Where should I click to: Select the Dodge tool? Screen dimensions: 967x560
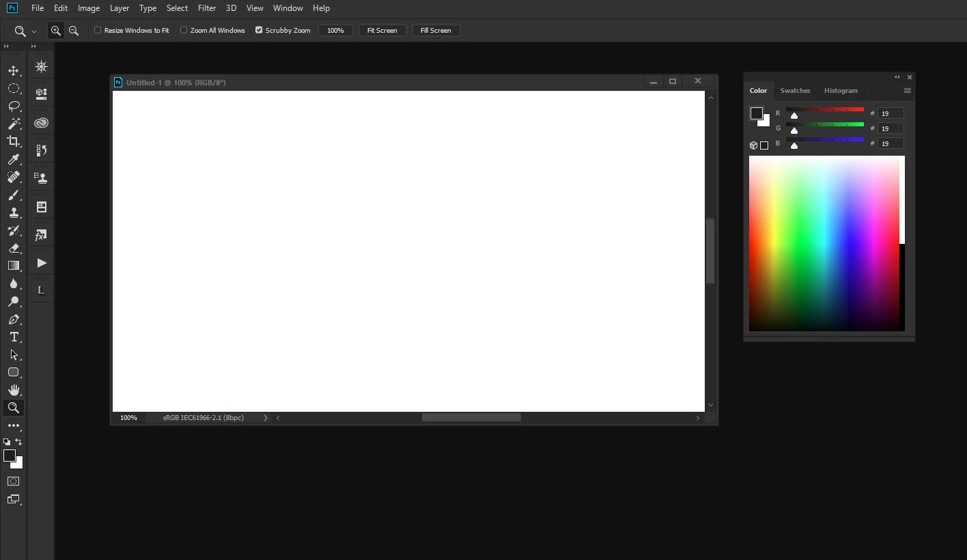13,301
